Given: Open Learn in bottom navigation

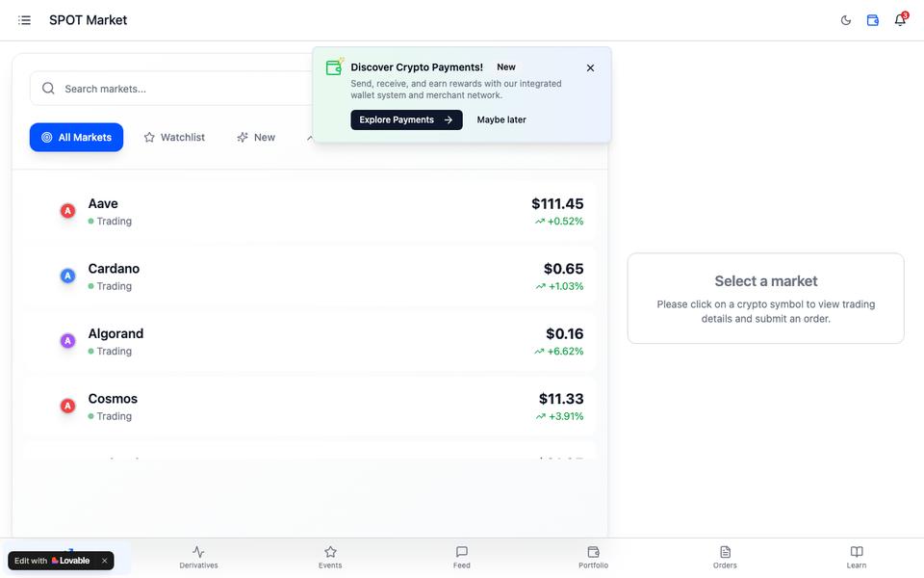Looking at the screenshot, I should pos(857,558).
